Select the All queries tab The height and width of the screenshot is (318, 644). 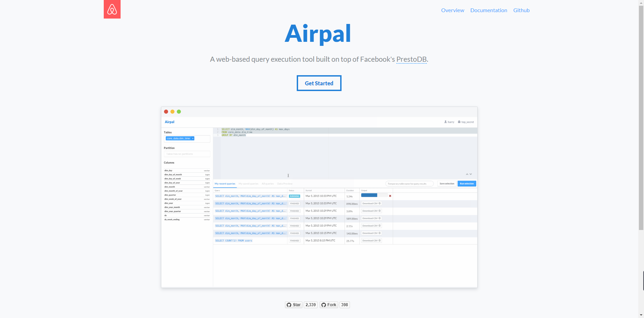coord(267,183)
